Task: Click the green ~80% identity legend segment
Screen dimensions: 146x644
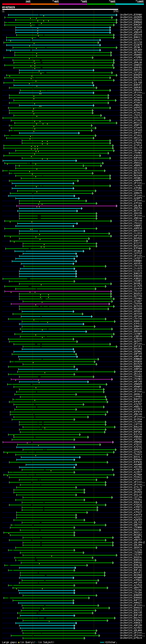Action: [101, 4]
